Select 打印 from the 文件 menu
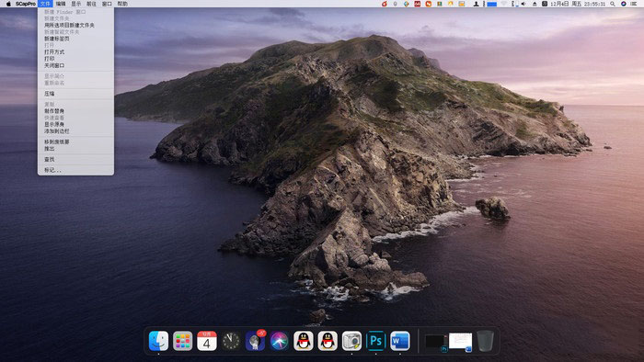 75,59
